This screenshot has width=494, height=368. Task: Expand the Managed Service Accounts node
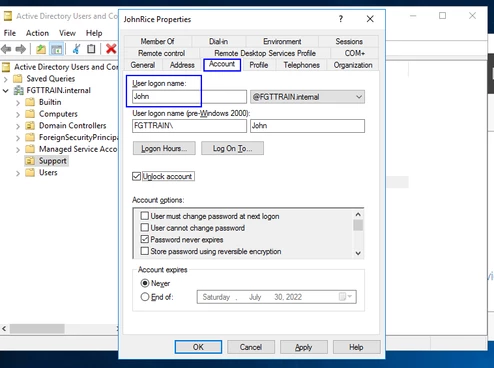point(18,150)
